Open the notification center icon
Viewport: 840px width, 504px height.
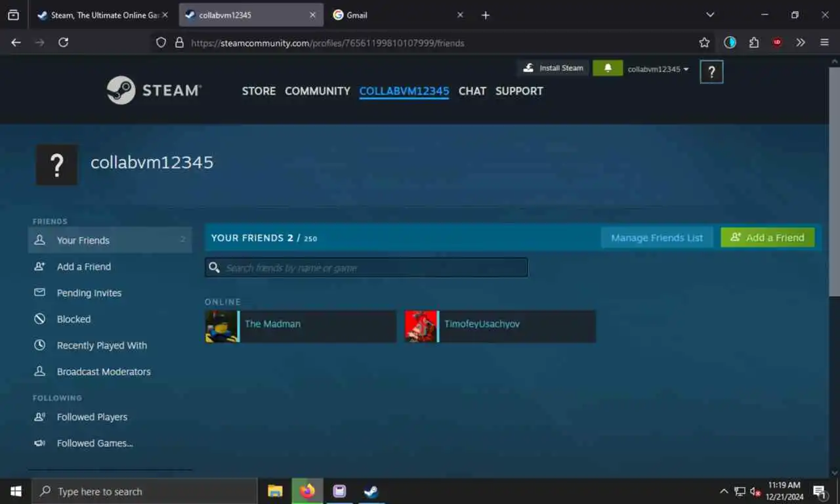[820, 491]
